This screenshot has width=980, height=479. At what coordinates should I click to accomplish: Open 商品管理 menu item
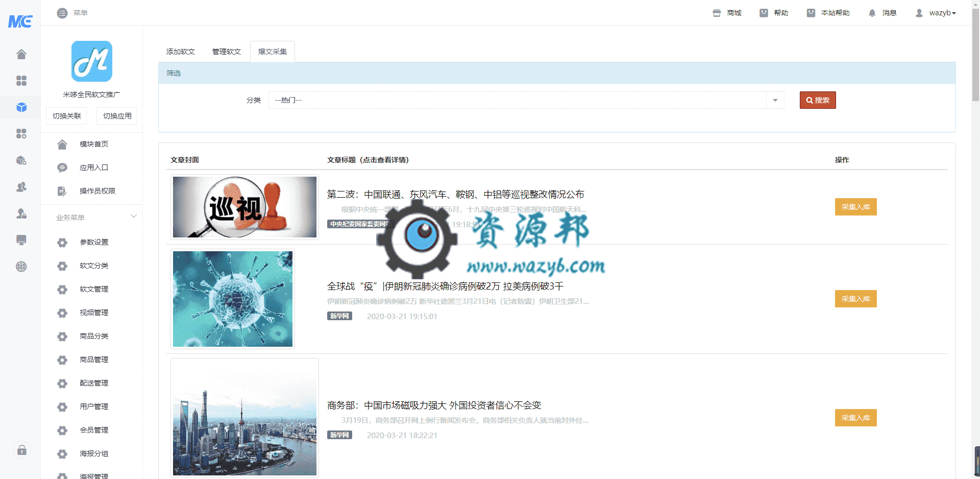pos(94,360)
